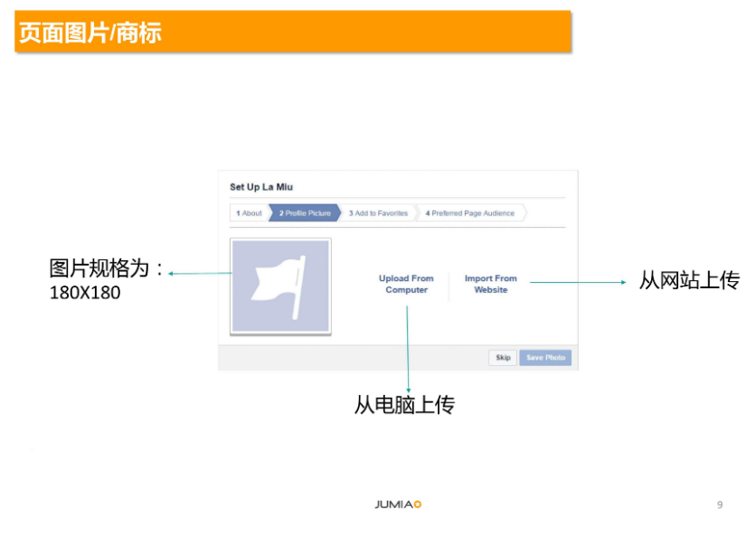The height and width of the screenshot is (535, 756).
Task: Click the "Upload From Computer" link
Action: [x=407, y=283]
